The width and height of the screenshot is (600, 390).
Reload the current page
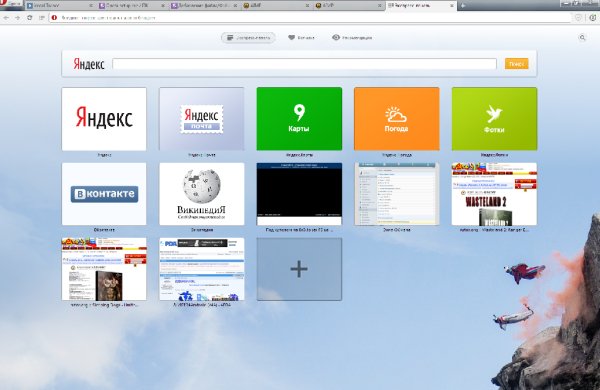[x=29, y=18]
